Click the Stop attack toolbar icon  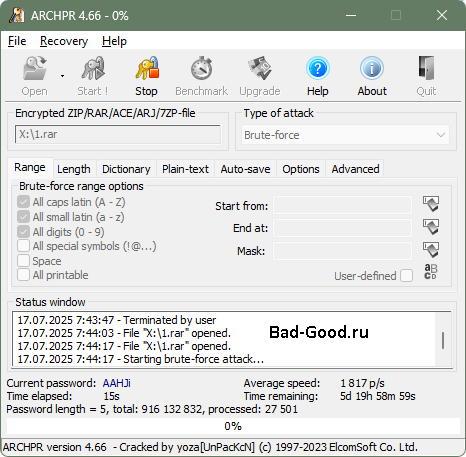click(147, 68)
